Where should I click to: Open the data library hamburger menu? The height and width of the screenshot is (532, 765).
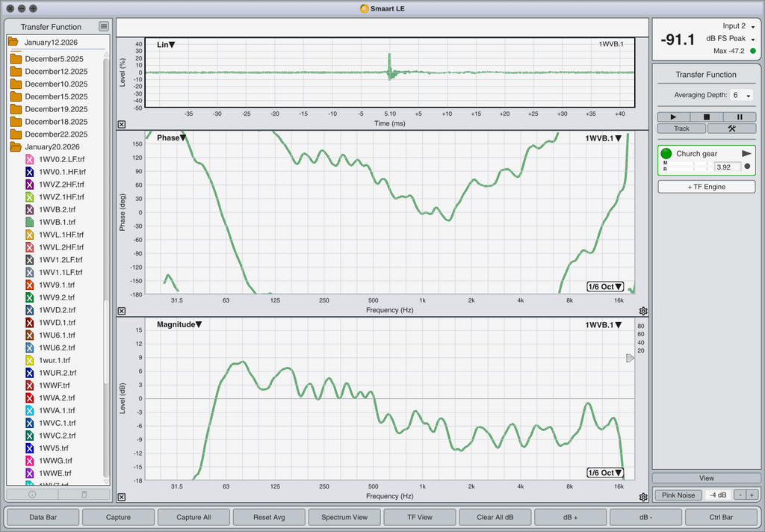104,27
